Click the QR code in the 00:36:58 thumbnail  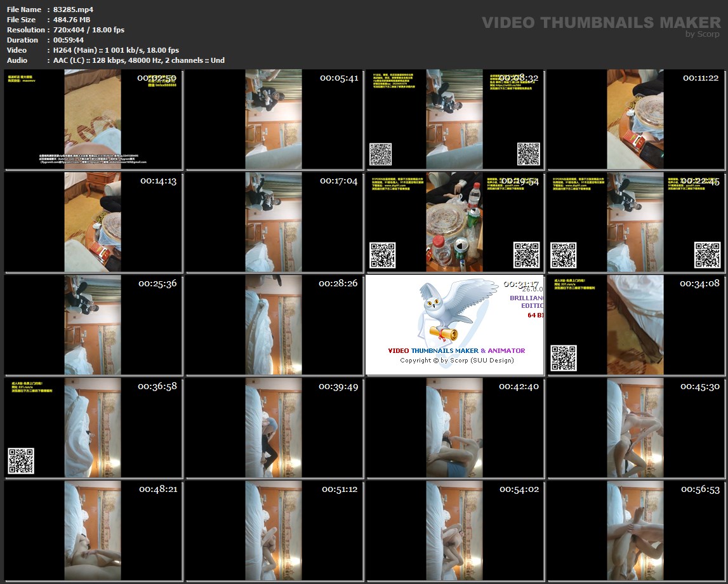(x=21, y=461)
